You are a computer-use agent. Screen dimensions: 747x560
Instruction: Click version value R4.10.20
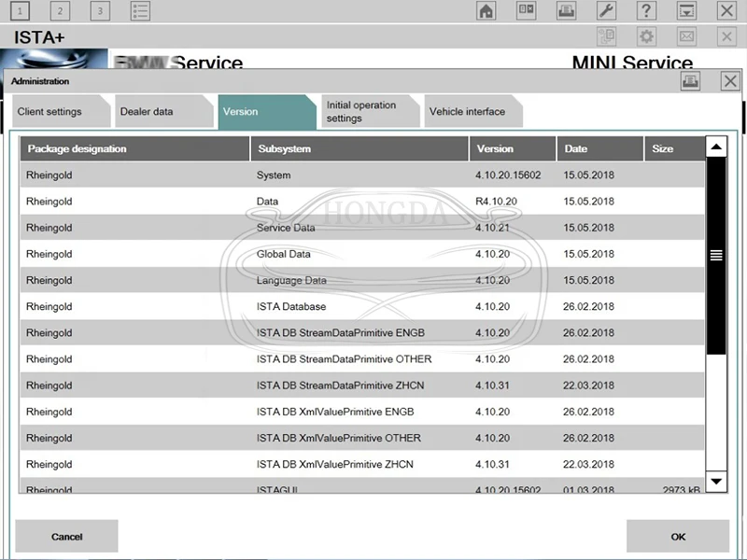click(x=496, y=202)
